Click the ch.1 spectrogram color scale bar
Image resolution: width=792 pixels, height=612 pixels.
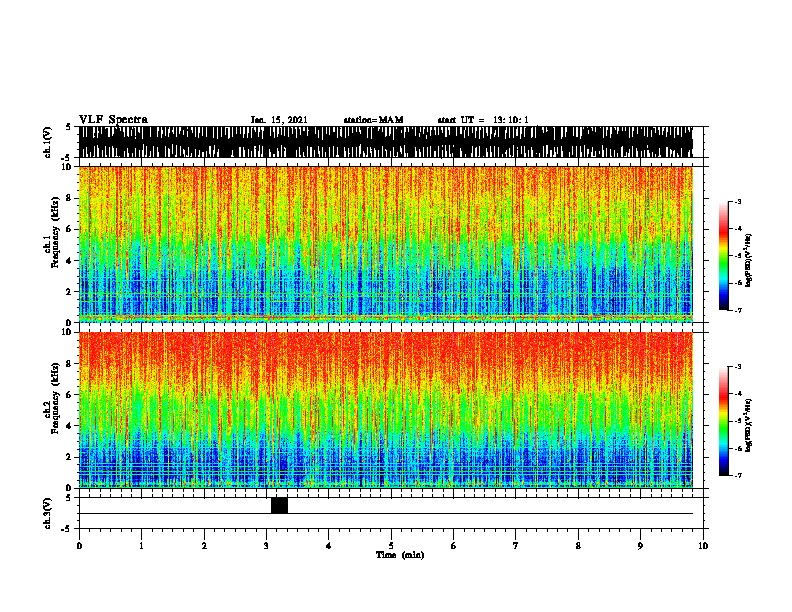click(724, 256)
